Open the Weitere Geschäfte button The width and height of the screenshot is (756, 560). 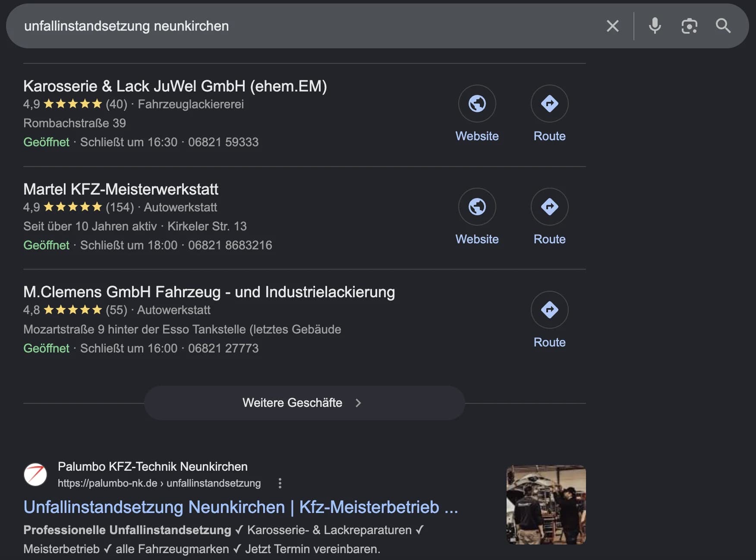[304, 403]
